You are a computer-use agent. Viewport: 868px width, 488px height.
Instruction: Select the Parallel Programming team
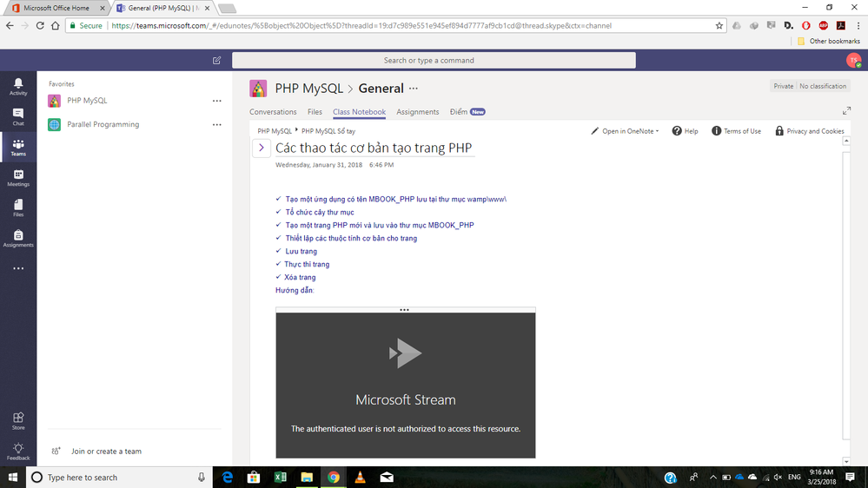pos(103,124)
